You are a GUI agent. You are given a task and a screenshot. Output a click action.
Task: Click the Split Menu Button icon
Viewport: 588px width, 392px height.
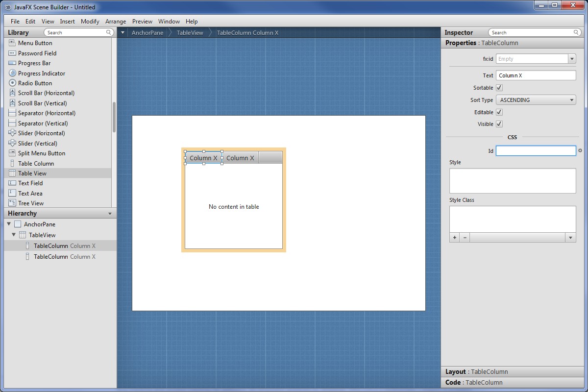click(x=12, y=153)
